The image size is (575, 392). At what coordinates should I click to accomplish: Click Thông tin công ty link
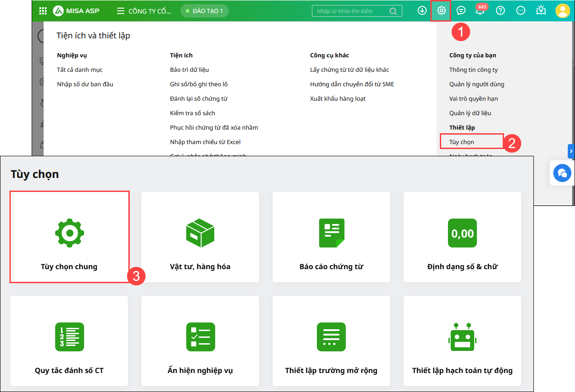click(473, 70)
